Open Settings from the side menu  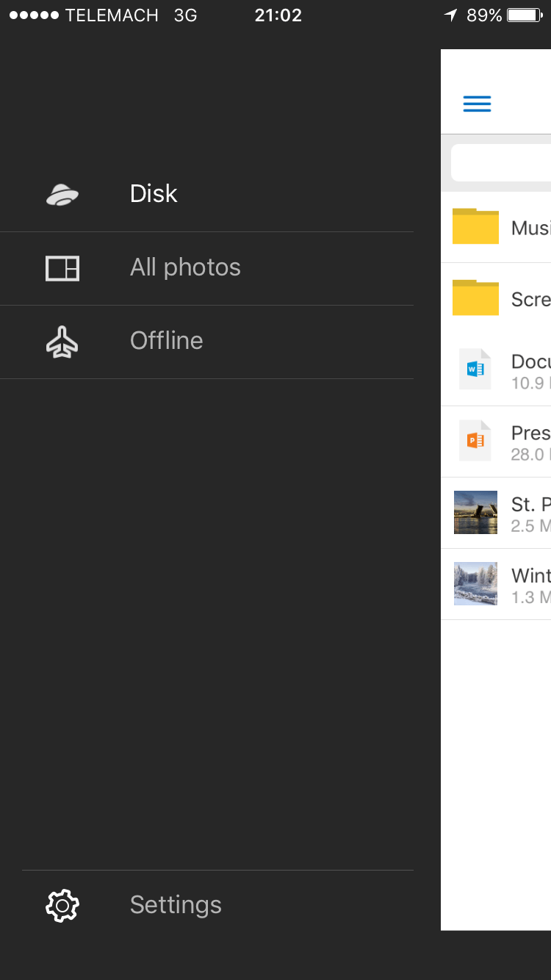click(x=217, y=905)
